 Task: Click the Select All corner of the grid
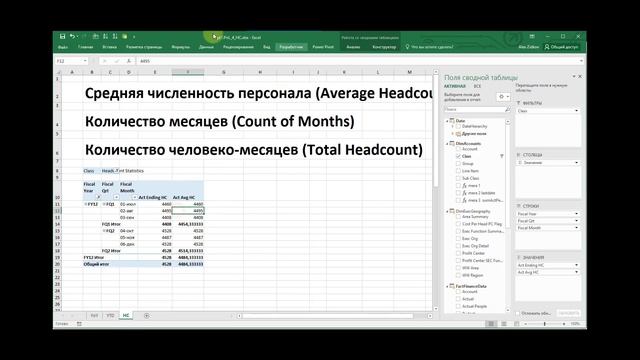(x=58, y=72)
